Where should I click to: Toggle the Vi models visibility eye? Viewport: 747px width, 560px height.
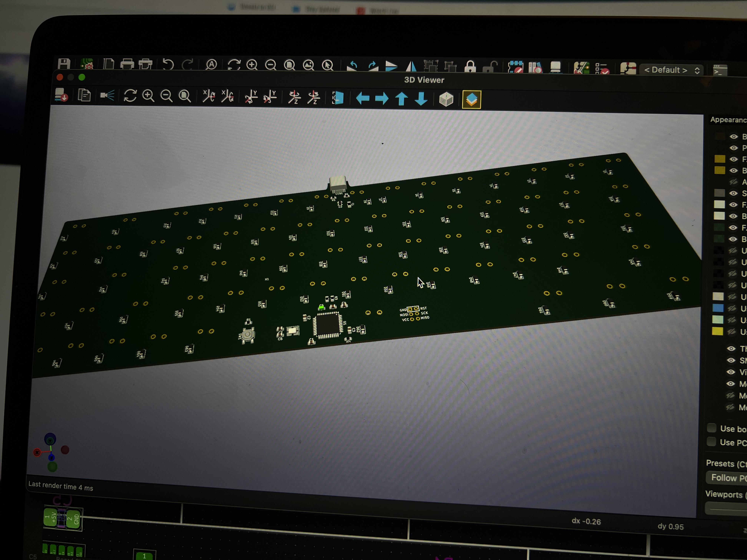point(731,372)
